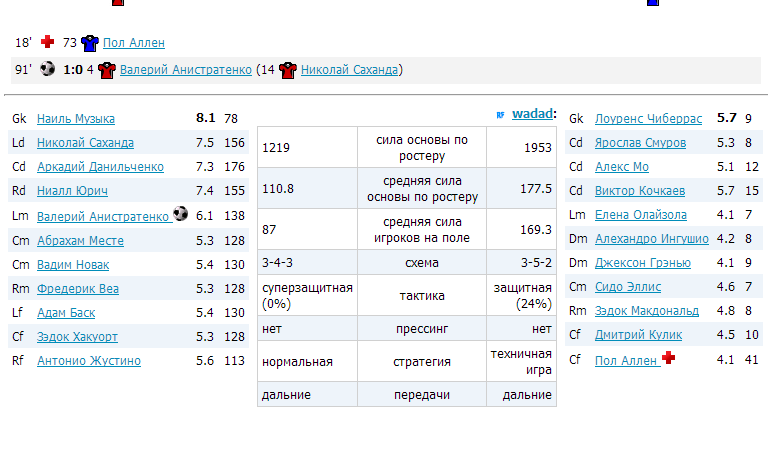Select Антонио Жустино in the left lineup

coord(88,361)
